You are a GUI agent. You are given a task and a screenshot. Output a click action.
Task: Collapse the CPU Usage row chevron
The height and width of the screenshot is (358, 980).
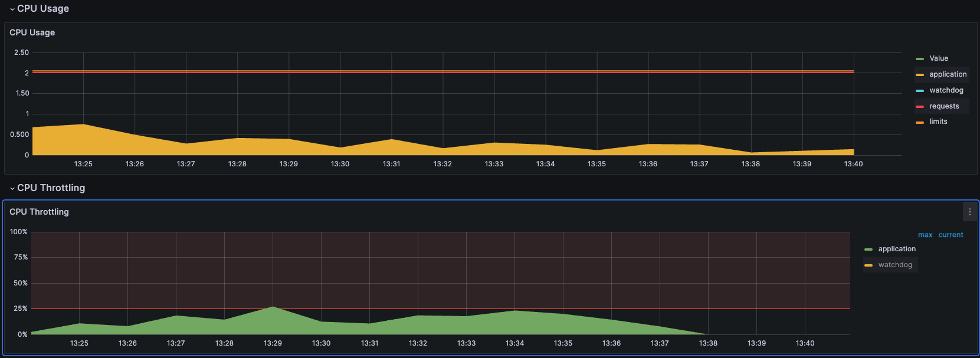(12, 9)
